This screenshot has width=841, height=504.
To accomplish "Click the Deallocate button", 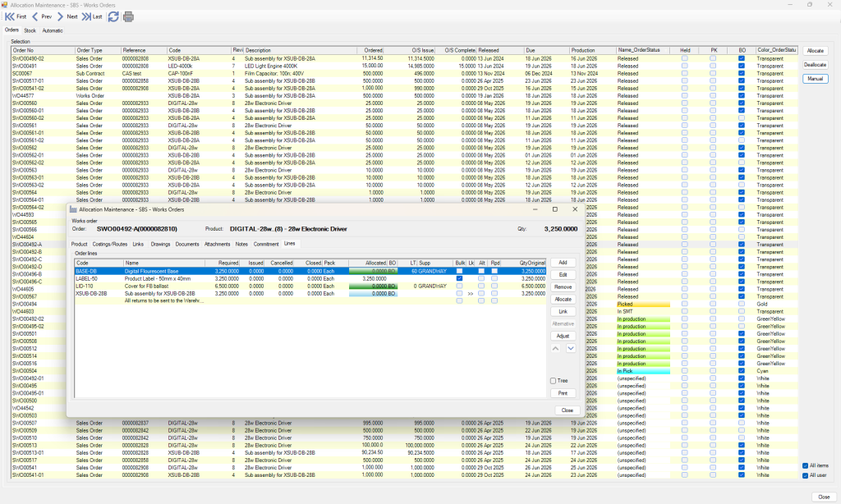I will tap(816, 65).
